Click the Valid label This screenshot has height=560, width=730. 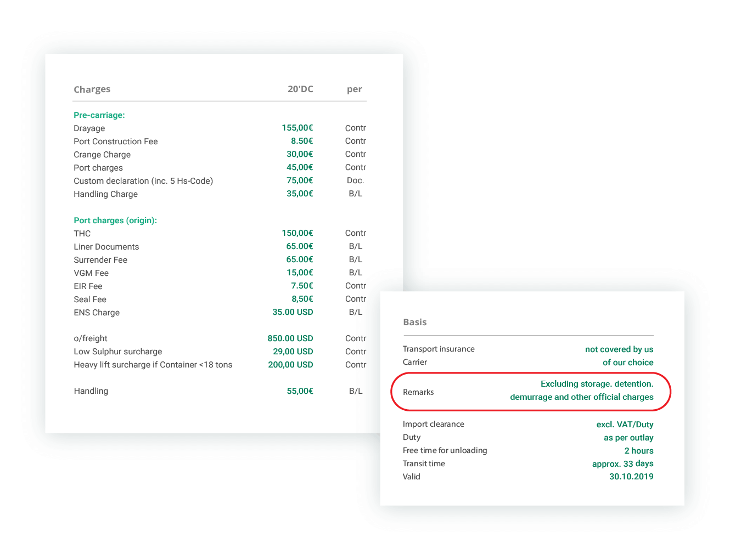412,477
